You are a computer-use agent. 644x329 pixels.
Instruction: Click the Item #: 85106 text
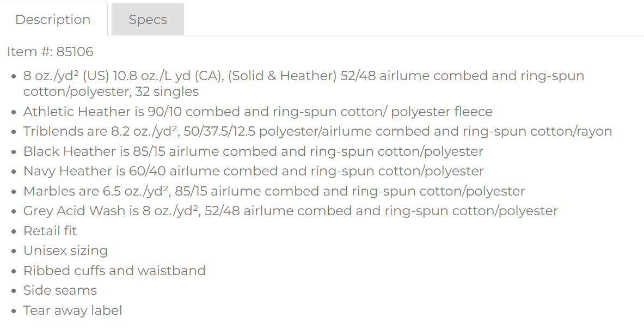click(50, 52)
